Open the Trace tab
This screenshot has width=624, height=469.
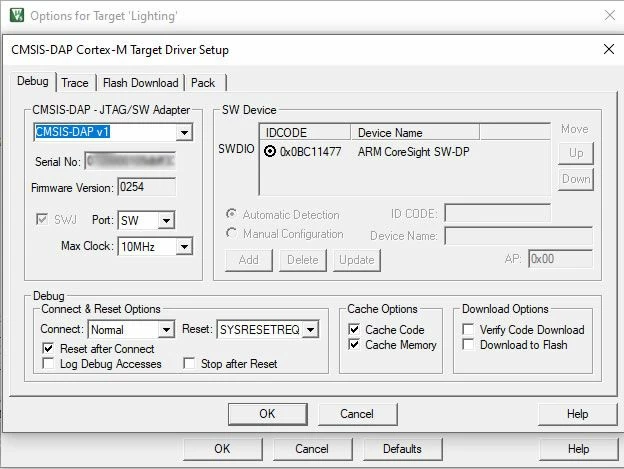75,83
